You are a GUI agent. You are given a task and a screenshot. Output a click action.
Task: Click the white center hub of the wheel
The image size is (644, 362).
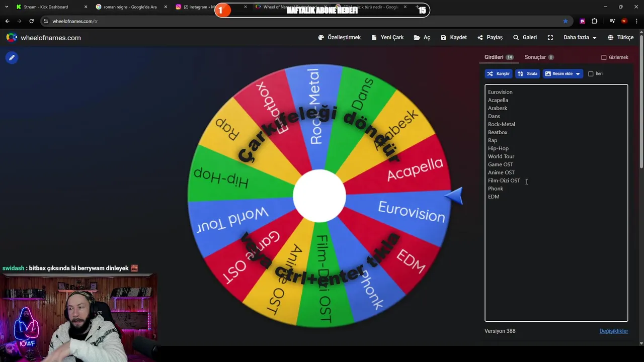coord(319,196)
